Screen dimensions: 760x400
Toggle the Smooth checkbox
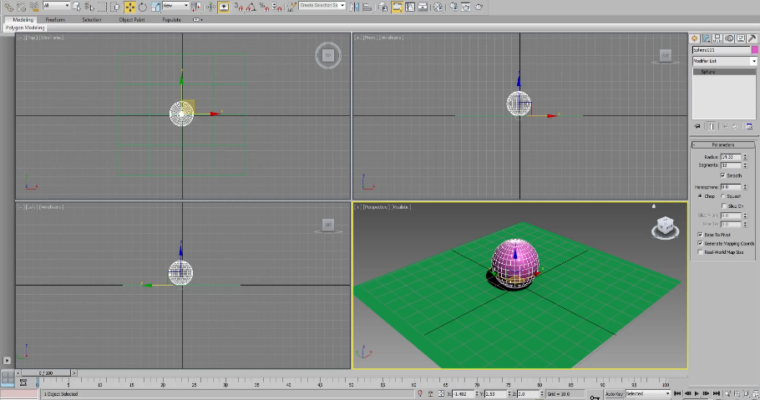click(723, 175)
